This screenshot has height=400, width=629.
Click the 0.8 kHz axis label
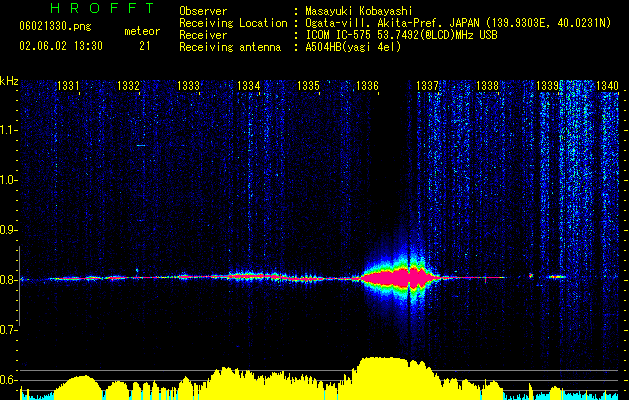pos(9,280)
